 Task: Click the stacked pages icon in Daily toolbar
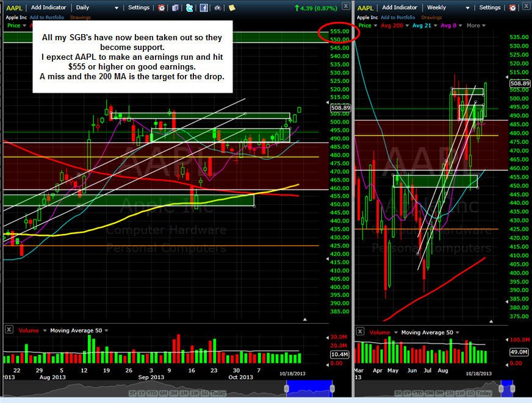click(x=175, y=7)
